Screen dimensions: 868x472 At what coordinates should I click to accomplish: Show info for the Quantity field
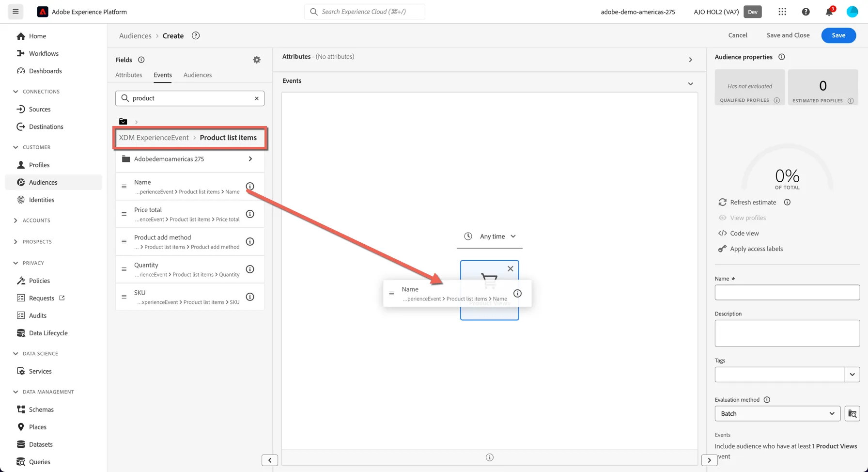(x=250, y=269)
